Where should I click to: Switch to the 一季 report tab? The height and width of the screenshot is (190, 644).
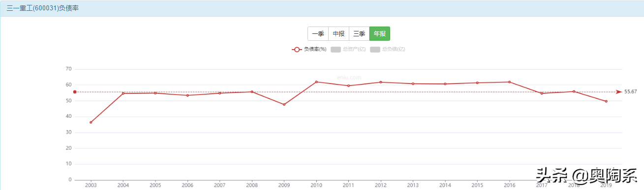click(318, 34)
